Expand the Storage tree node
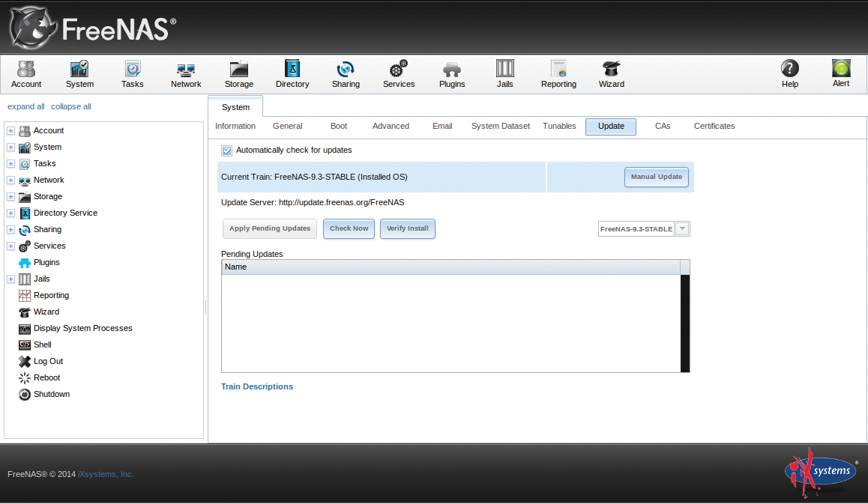This screenshot has height=504, width=868. pyautogui.click(x=11, y=197)
